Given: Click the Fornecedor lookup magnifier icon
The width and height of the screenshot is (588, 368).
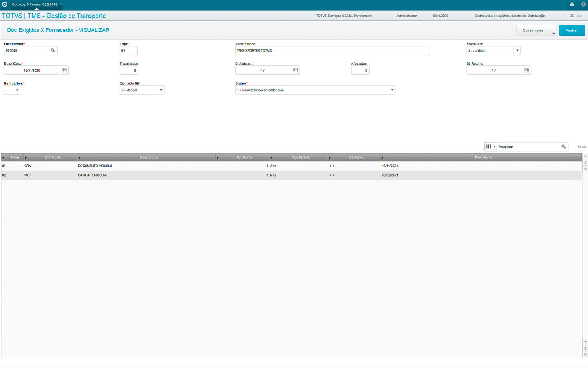Looking at the screenshot, I should click(x=53, y=51).
